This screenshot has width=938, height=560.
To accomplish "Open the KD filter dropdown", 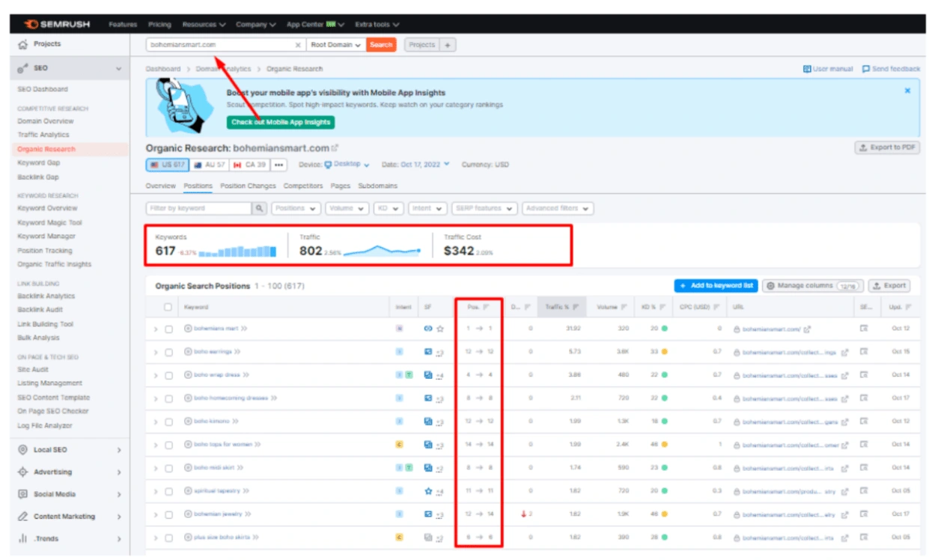I will pyautogui.click(x=388, y=208).
